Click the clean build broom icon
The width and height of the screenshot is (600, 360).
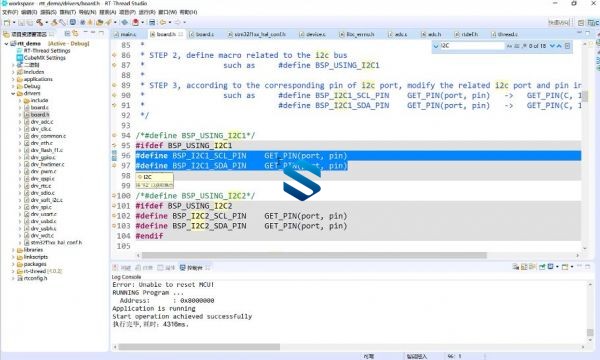(x=54, y=23)
